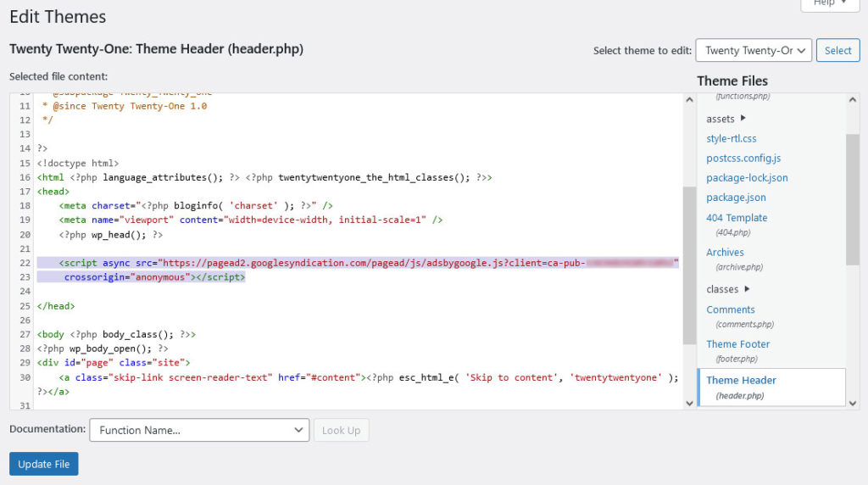Click the skip-link screen-reader-text line
Viewport: 868px width, 485px height.
(x=358, y=384)
